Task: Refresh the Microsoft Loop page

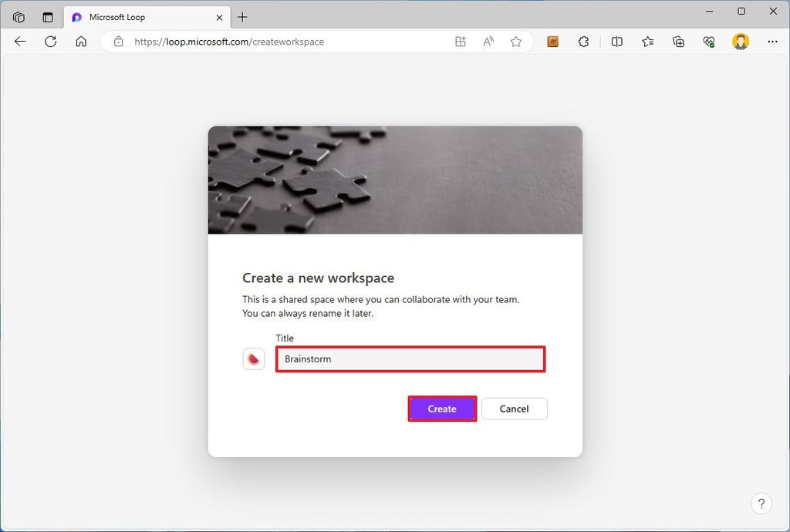Action: point(50,42)
